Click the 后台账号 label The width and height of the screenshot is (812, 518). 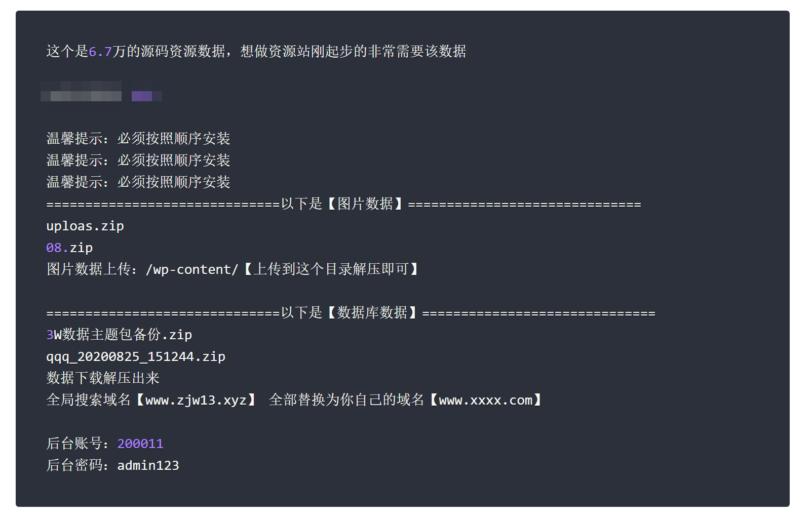click(74, 444)
